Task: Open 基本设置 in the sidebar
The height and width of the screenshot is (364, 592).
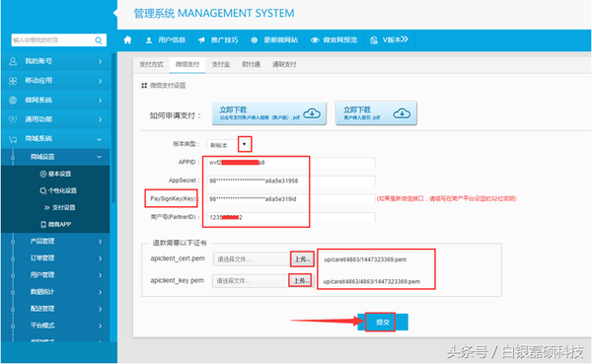Action: coord(55,174)
